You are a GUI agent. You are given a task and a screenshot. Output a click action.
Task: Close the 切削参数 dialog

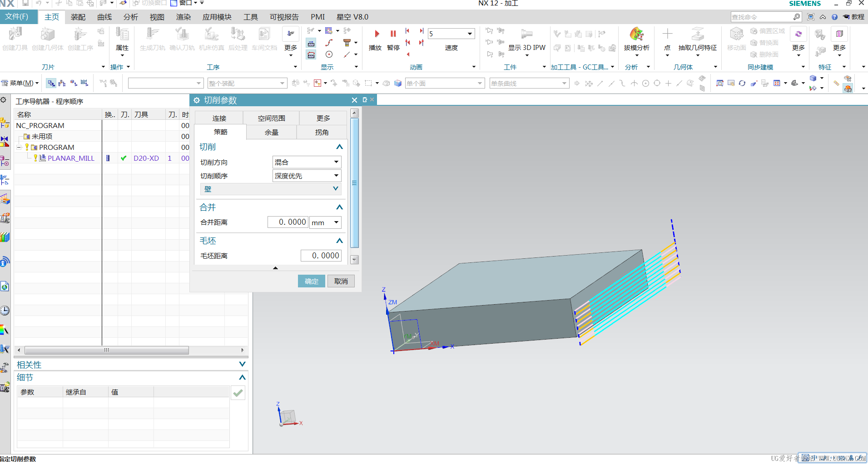pyautogui.click(x=354, y=100)
